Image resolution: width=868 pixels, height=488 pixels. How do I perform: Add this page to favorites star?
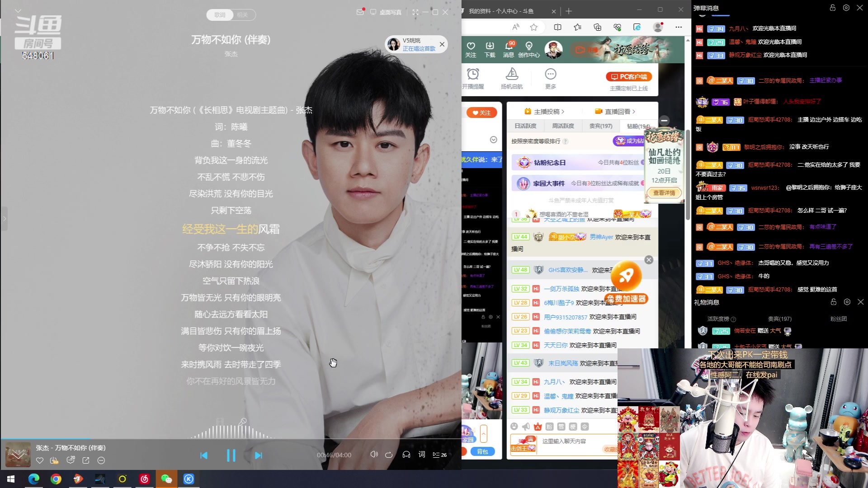coord(534,27)
